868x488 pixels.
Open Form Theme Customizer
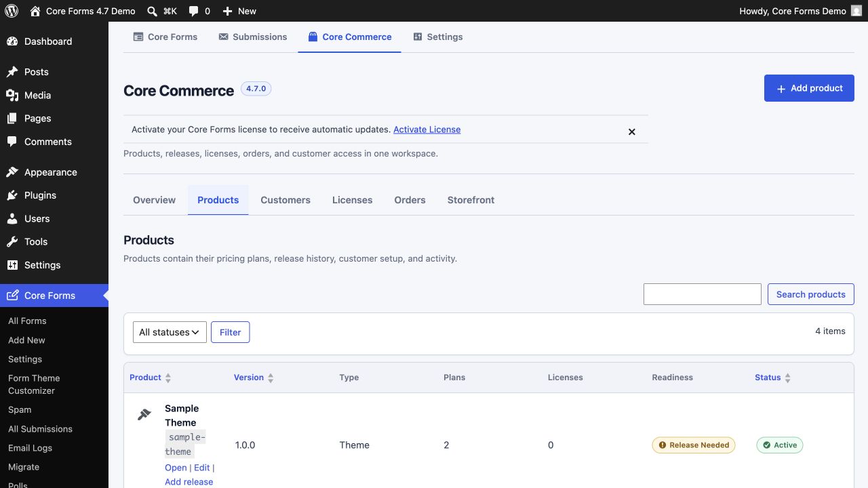34,384
